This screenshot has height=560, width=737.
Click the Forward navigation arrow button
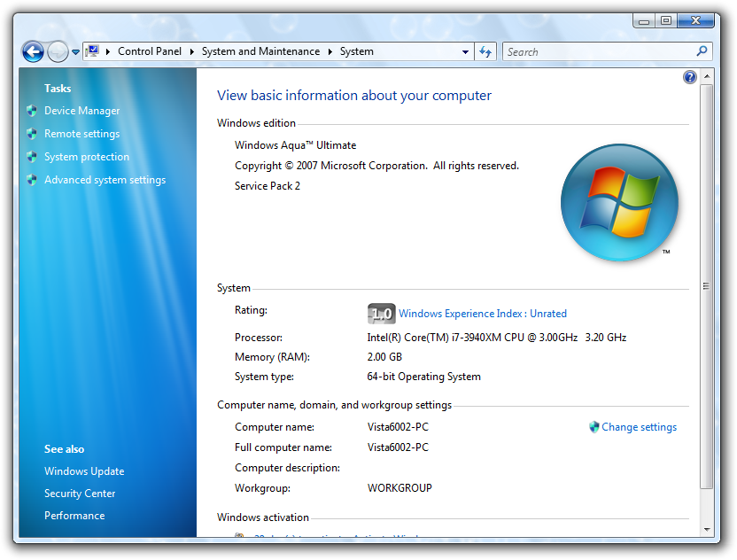[x=58, y=51]
